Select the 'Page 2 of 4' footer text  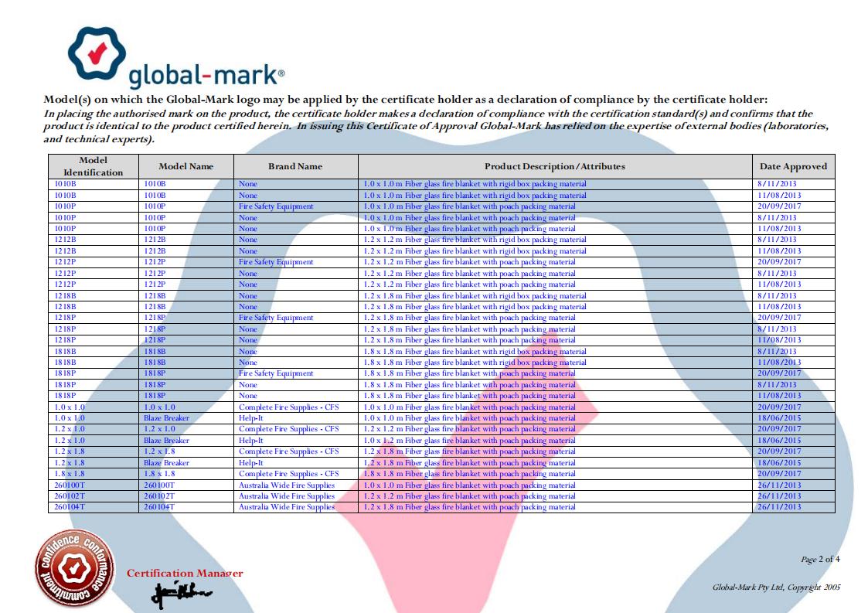[820, 560]
